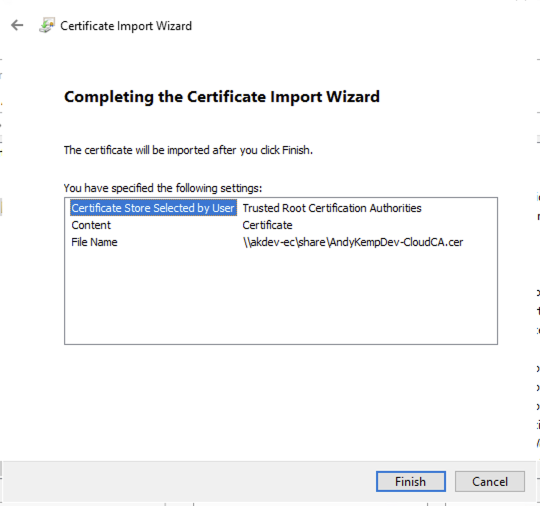
Task: Click the word 'Finish' in the description sentence
Action: point(296,150)
